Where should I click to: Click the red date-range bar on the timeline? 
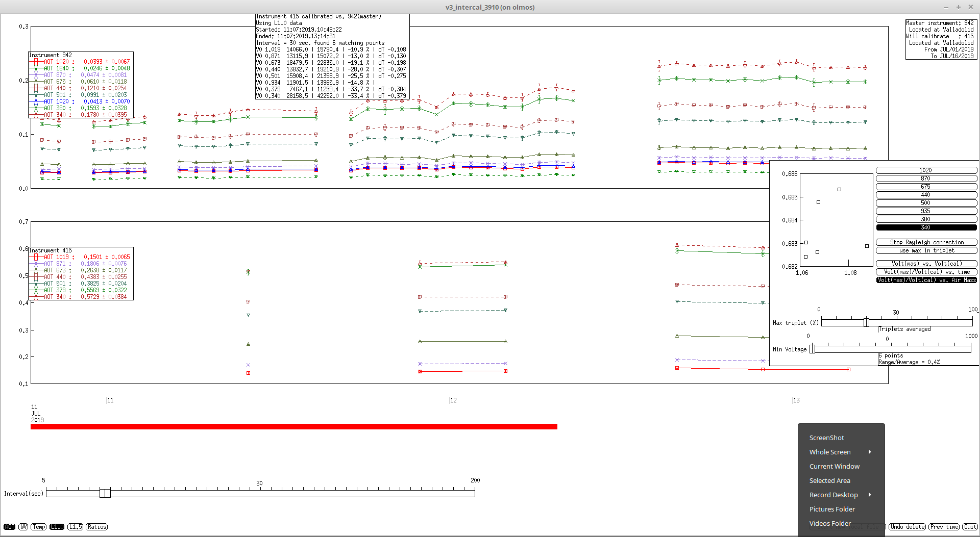(x=294, y=426)
